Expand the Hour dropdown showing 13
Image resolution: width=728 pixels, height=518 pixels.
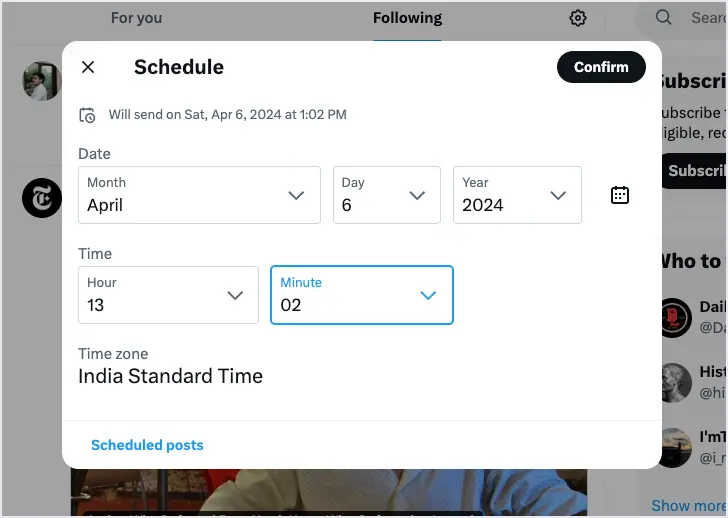[x=168, y=295]
